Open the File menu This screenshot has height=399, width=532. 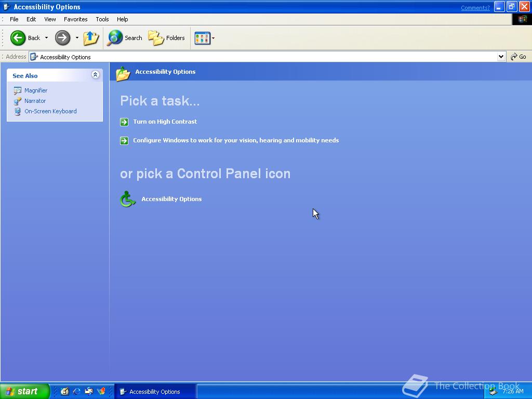tap(14, 19)
